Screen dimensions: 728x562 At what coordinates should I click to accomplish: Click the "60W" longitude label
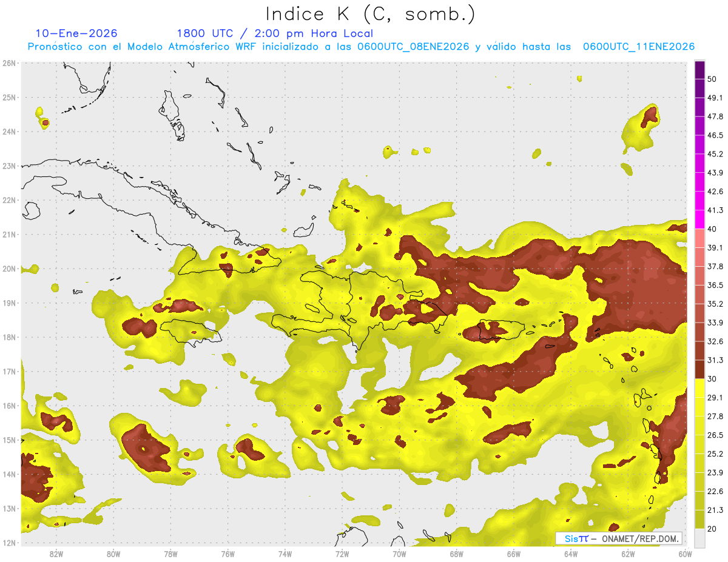(x=686, y=554)
